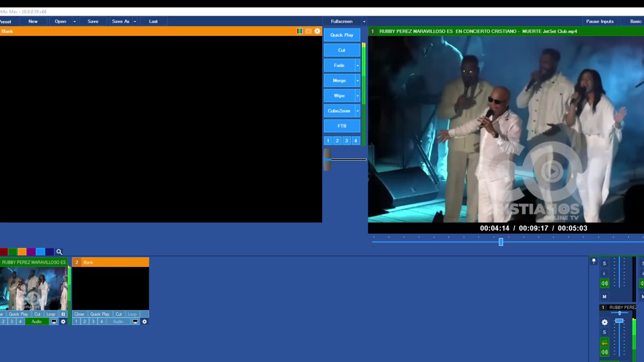Click the T-bar transition slider handle
Screen dimensions: 644x362
click(328, 159)
